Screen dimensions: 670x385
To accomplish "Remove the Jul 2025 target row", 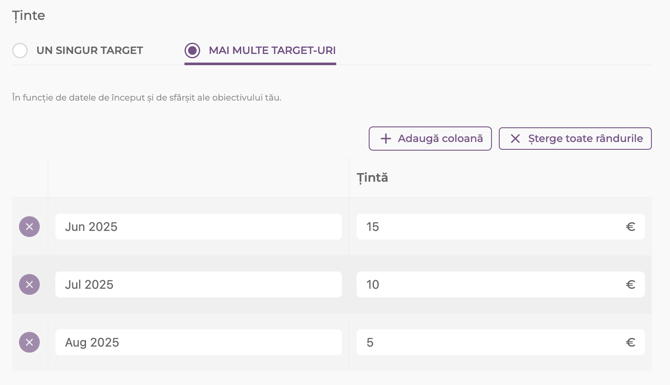I will pos(29,285).
